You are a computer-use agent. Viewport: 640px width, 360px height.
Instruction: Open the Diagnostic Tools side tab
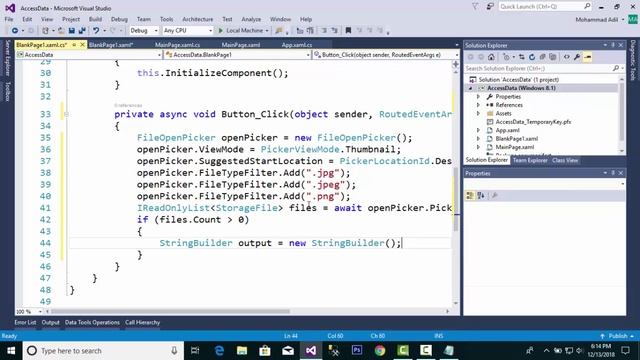pos(633,60)
